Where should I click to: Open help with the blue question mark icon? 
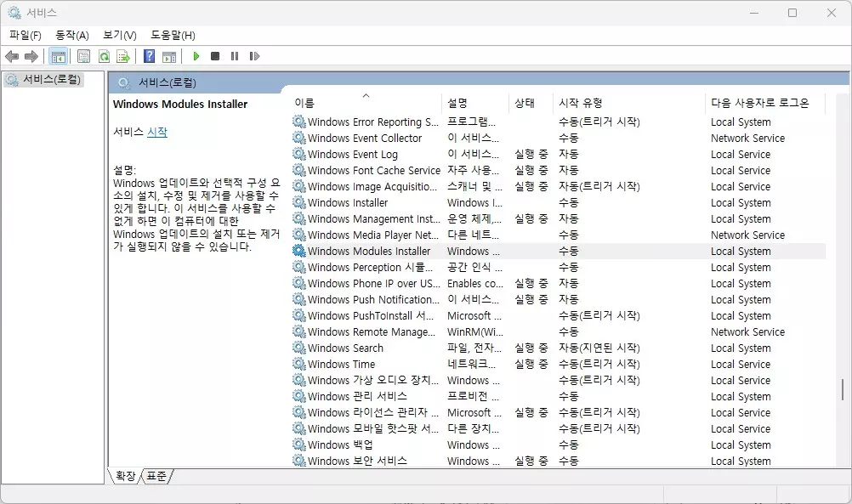[x=149, y=56]
